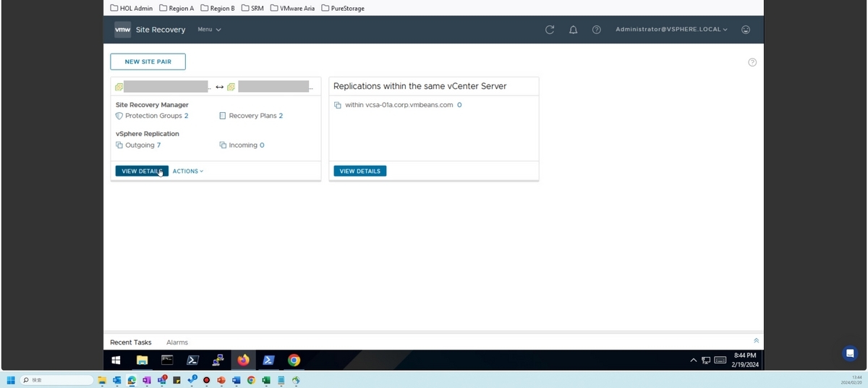Screen dimensions: 868x388
Task: Open the chat bubble at the screen's lower right
Action: tap(850, 353)
